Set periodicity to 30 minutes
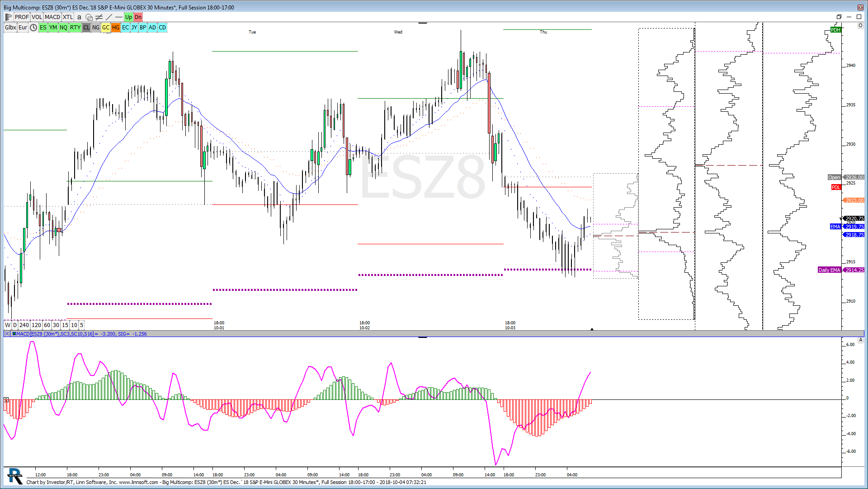 [x=56, y=325]
